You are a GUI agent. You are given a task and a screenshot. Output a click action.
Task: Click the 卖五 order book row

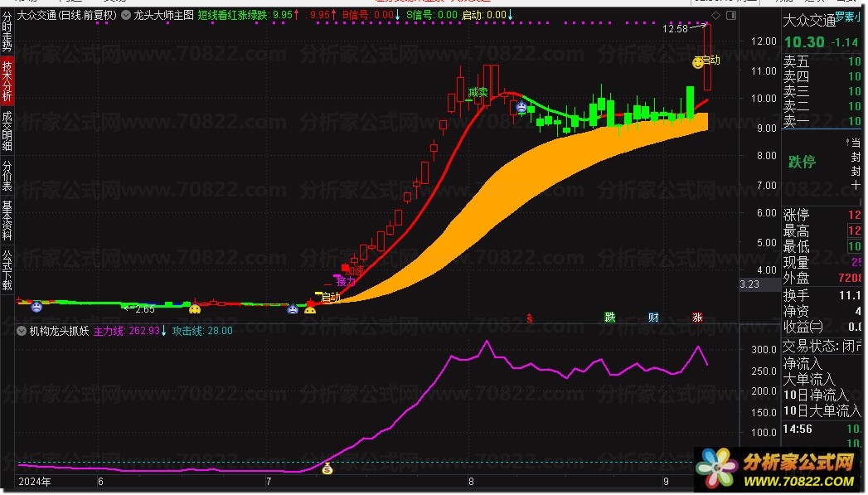click(x=822, y=61)
